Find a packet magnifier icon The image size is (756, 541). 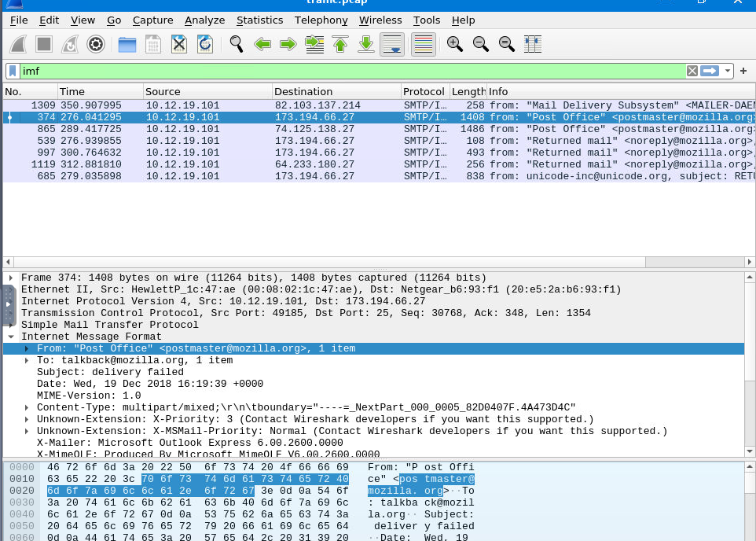(237, 44)
